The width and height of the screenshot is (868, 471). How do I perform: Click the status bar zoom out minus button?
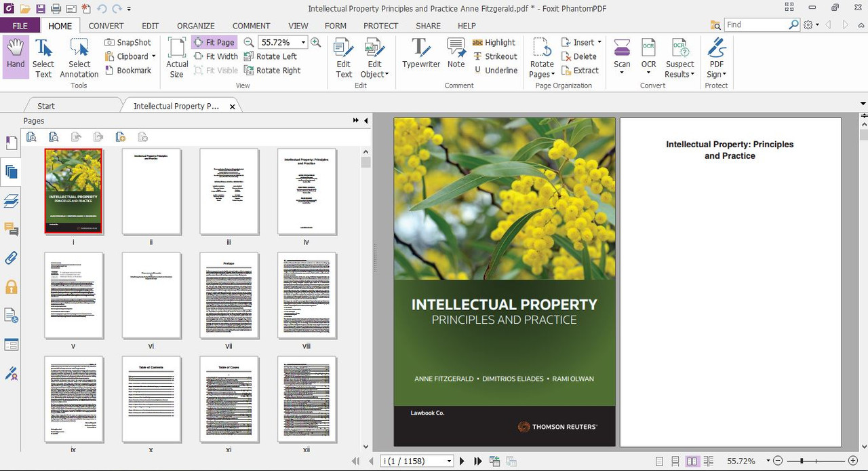(x=778, y=461)
